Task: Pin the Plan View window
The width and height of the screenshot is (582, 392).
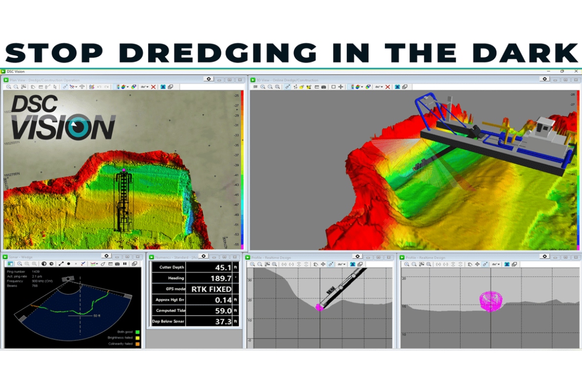Action: click(x=209, y=79)
